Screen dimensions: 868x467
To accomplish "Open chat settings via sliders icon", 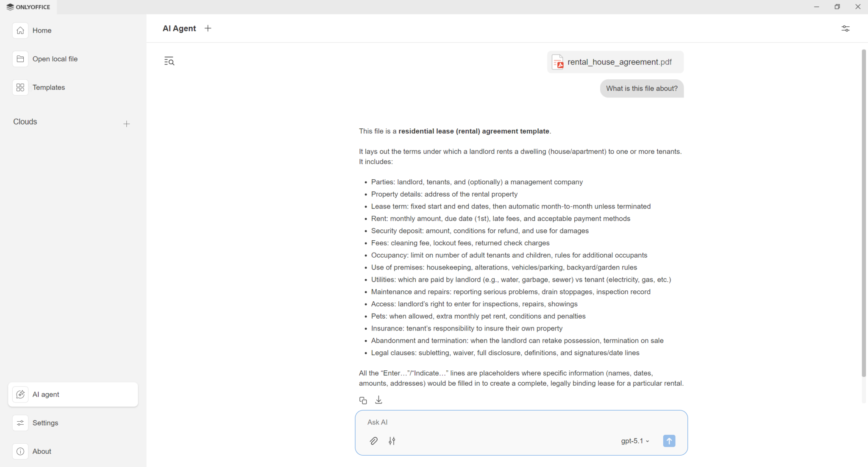I will tap(392, 441).
